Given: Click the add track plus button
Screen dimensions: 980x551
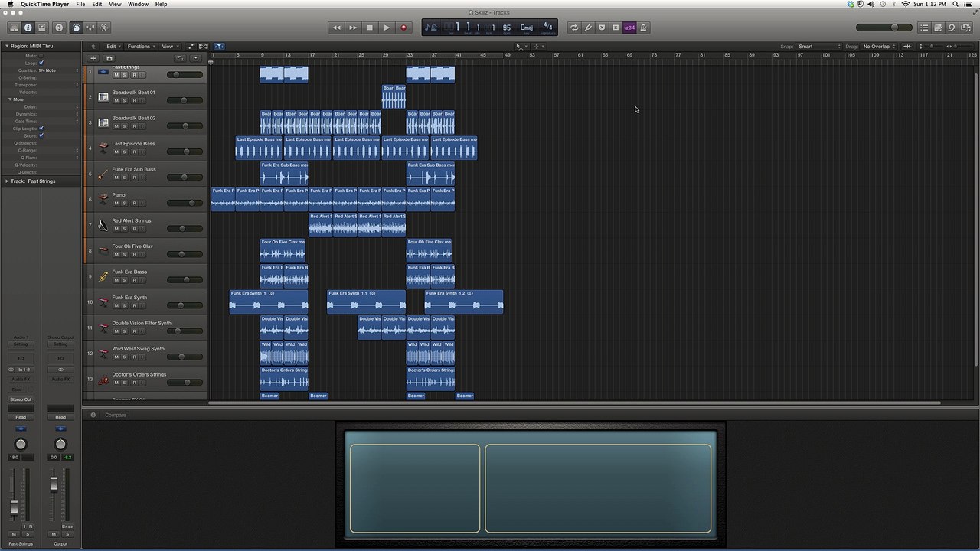Looking at the screenshot, I should pos(93,58).
